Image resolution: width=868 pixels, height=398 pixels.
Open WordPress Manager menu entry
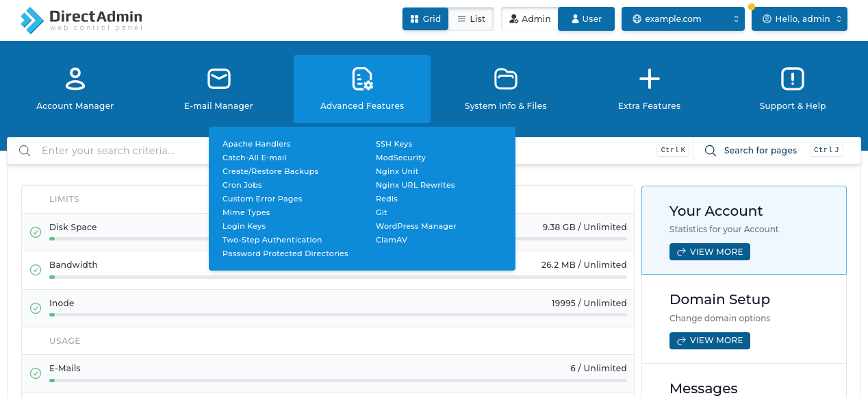coord(416,226)
